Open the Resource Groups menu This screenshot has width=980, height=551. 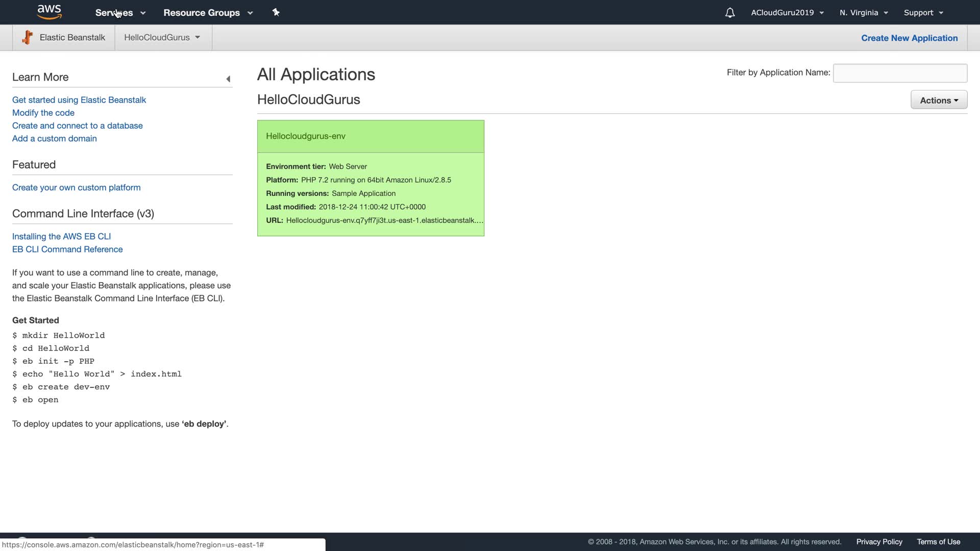click(208, 13)
